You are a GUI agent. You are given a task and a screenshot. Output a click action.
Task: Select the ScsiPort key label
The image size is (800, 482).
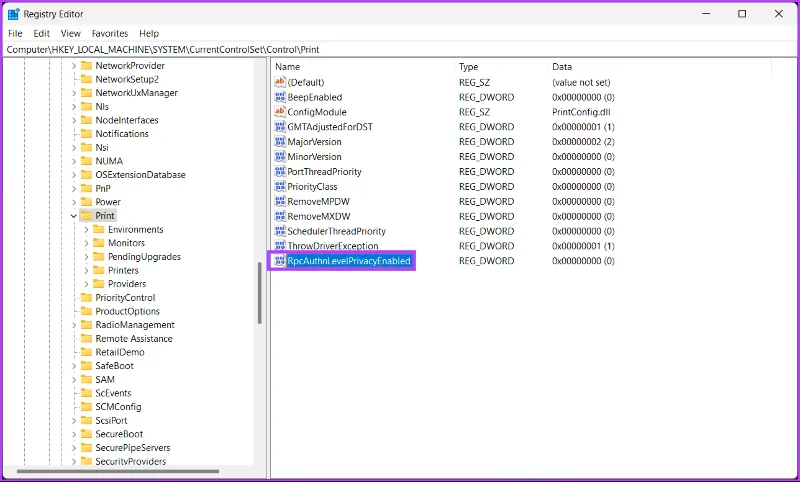pos(111,420)
